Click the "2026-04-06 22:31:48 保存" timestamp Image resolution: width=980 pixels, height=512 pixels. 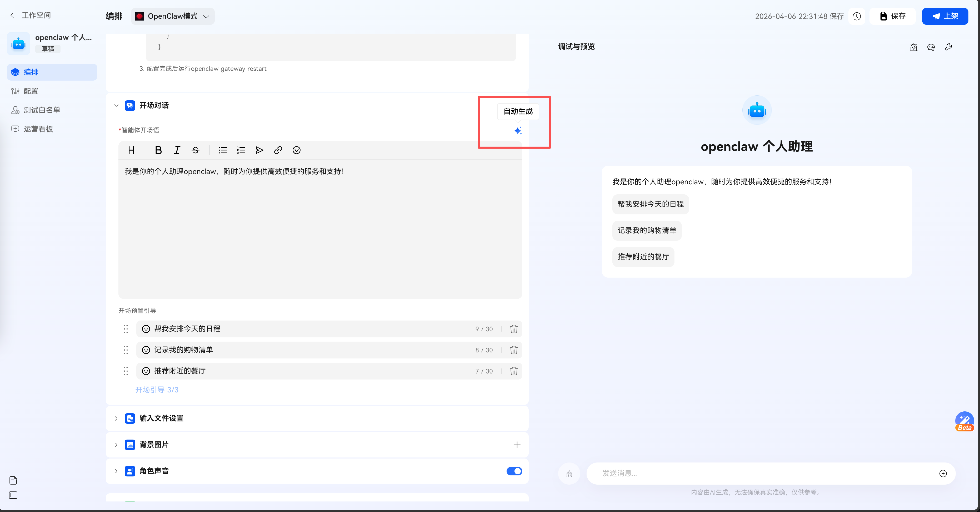[799, 16]
